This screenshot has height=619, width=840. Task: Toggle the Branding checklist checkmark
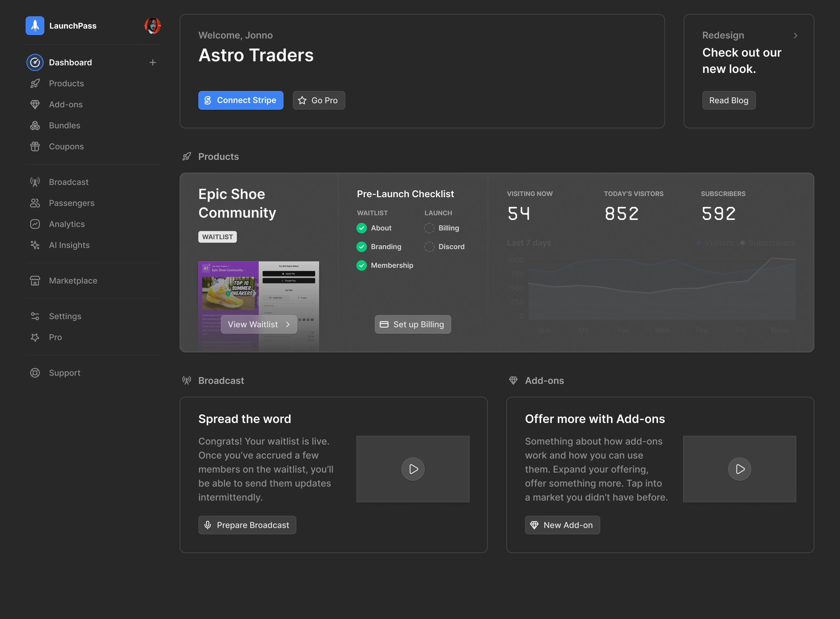tap(362, 246)
